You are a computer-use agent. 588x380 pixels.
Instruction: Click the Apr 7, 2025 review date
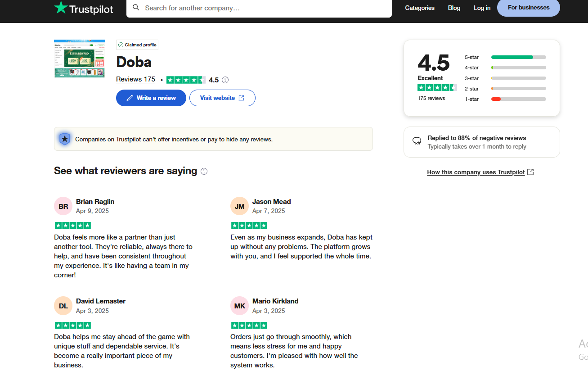(x=269, y=211)
